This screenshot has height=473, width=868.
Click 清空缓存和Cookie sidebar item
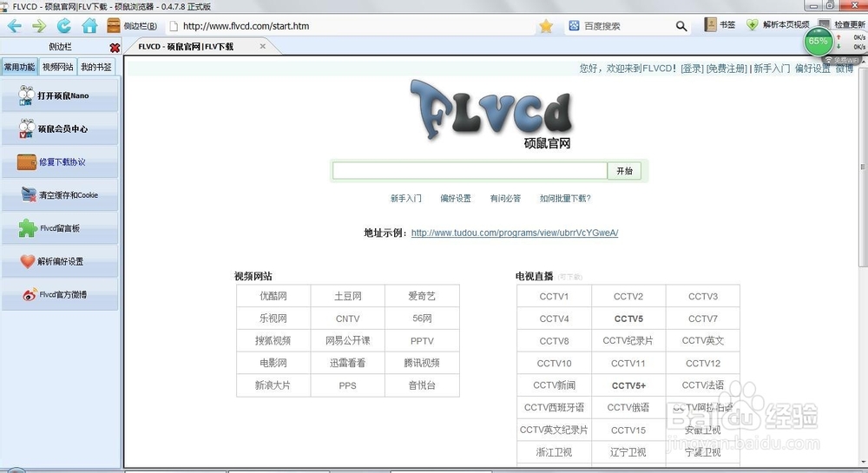pyautogui.click(x=60, y=194)
